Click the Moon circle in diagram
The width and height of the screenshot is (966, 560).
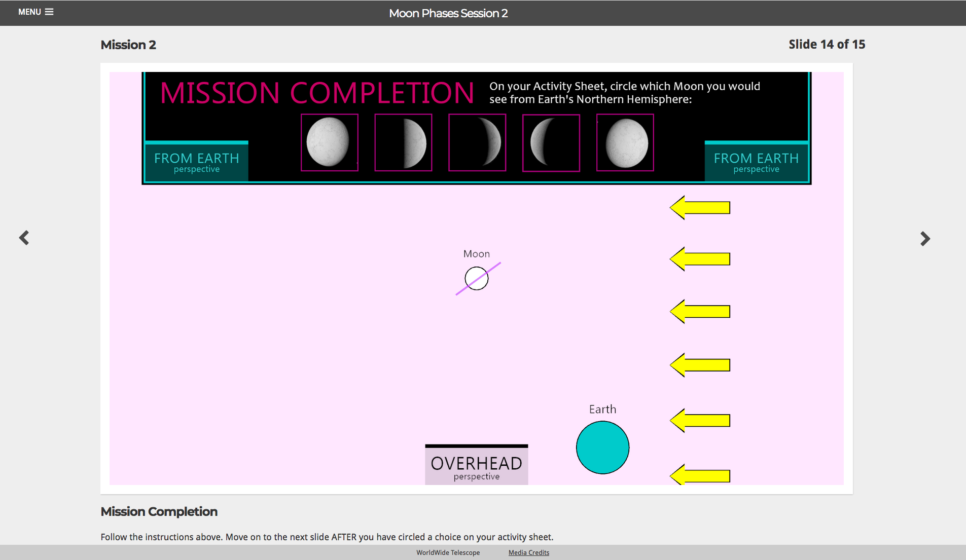pyautogui.click(x=477, y=279)
